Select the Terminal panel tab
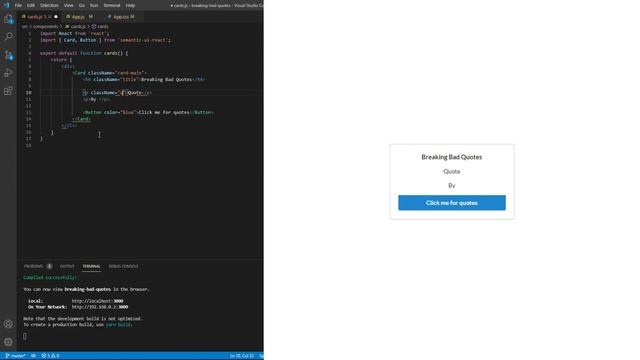 pos(91,266)
